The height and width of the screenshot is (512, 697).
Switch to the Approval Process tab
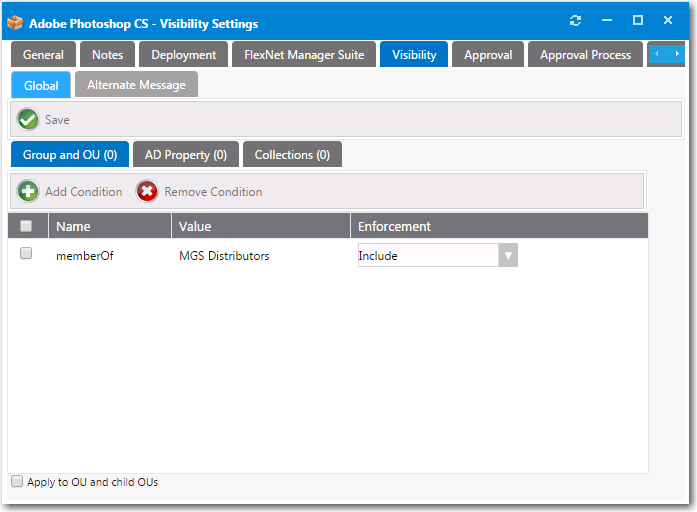pyautogui.click(x=585, y=55)
